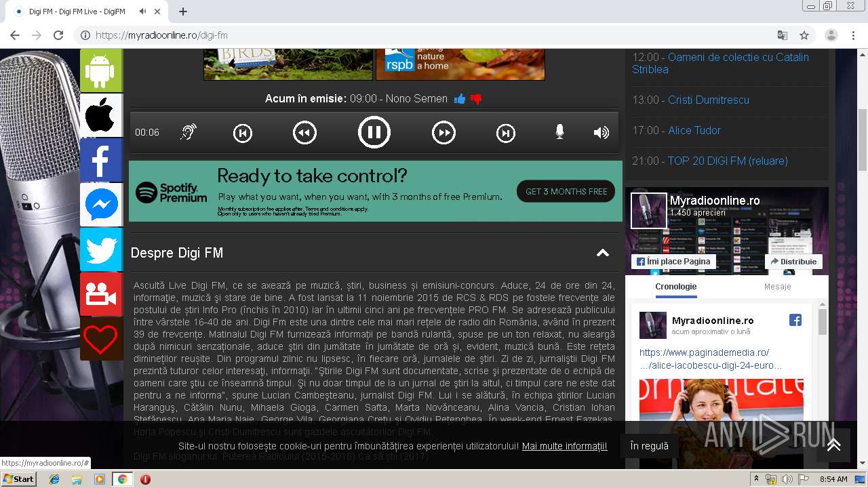868x488 pixels.
Task: Open Chrome from the taskbar
Action: [x=122, y=479]
